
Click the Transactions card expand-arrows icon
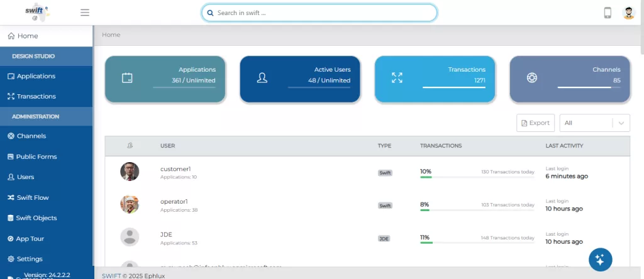click(397, 78)
